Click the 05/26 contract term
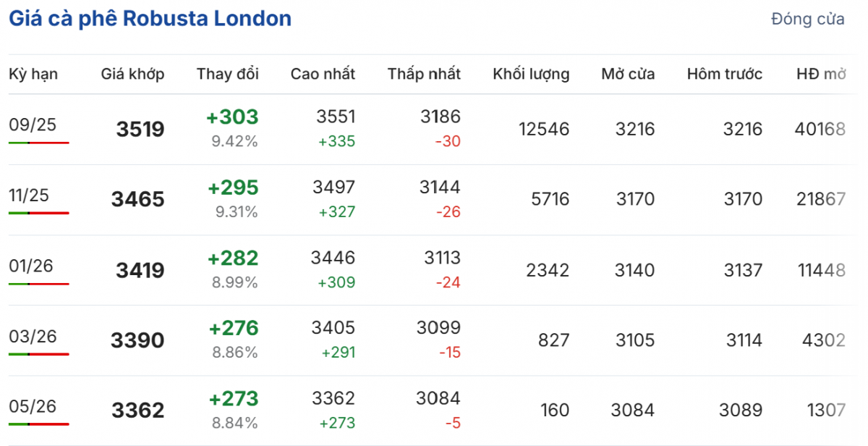Screen dimensions: 868x446 pos(33,406)
